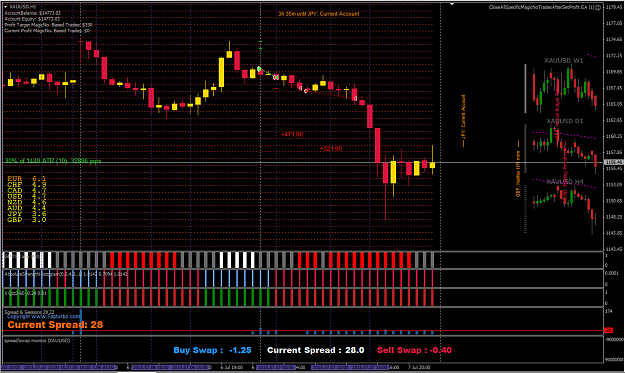Image resolution: width=625 pixels, height=373 pixels.
Task: Click the GBP 3.0 currency strength row
Action: (x=26, y=220)
